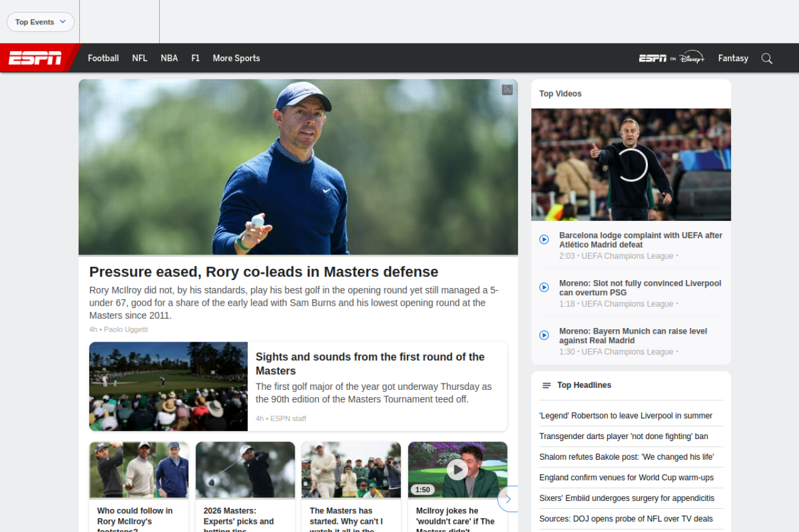Open 'Sights and sounds' Masters article thumbnail
Image resolution: width=799 pixels, height=532 pixels.
(x=169, y=386)
